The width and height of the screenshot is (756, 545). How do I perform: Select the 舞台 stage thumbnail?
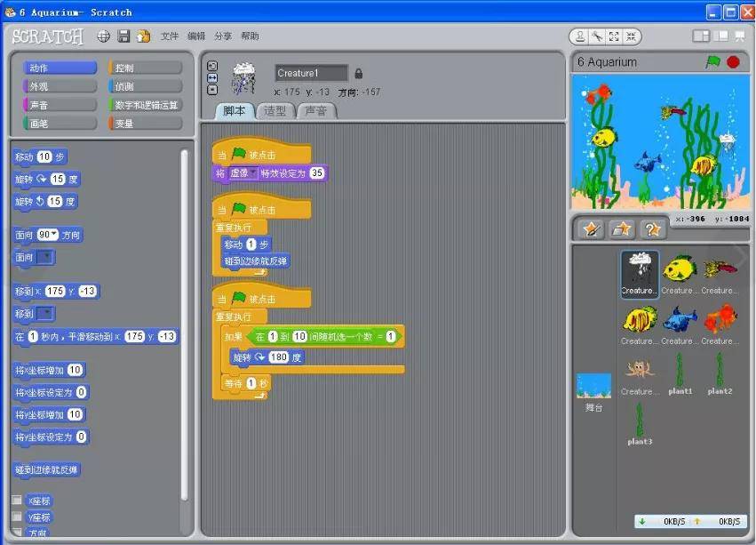click(x=593, y=391)
